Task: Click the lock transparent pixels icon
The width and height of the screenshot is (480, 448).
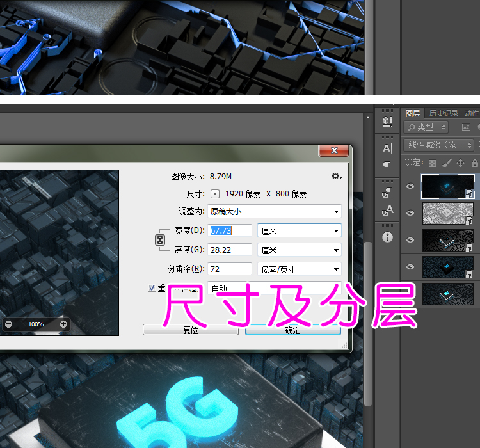Action: point(433,163)
